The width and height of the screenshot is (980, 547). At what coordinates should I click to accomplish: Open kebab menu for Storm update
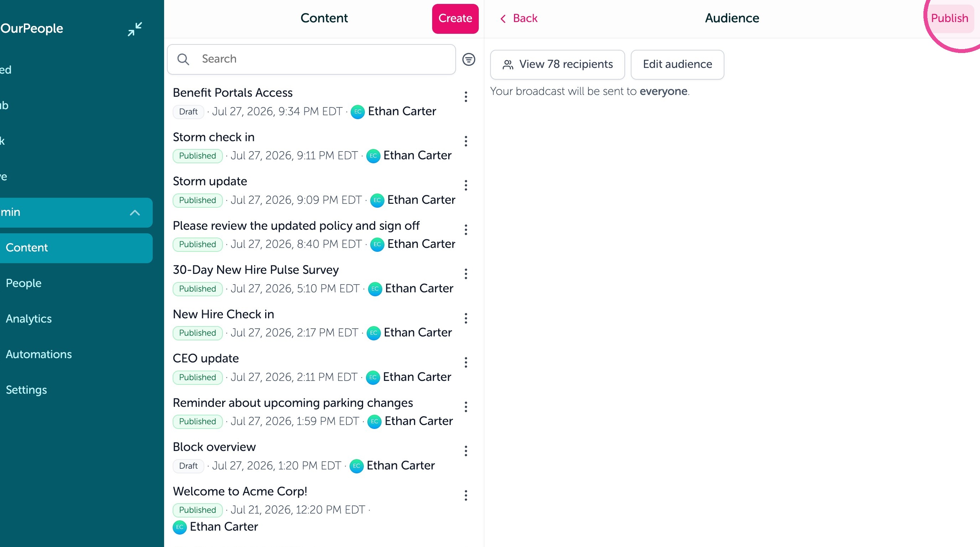click(x=466, y=186)
